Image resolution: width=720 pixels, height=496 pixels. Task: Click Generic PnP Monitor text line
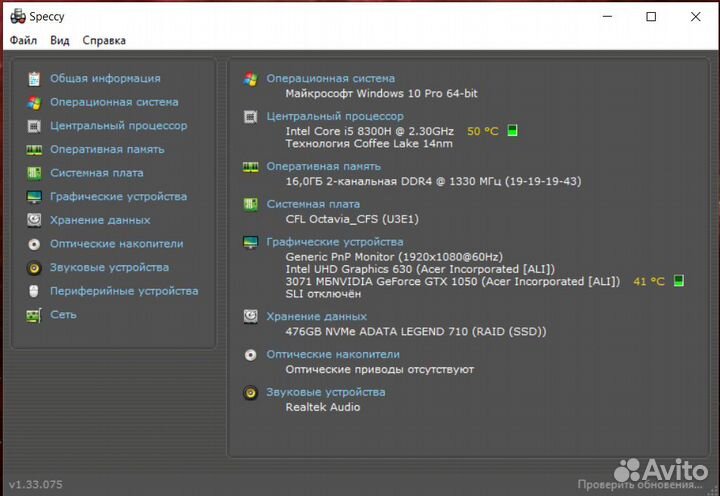point(394,257)
